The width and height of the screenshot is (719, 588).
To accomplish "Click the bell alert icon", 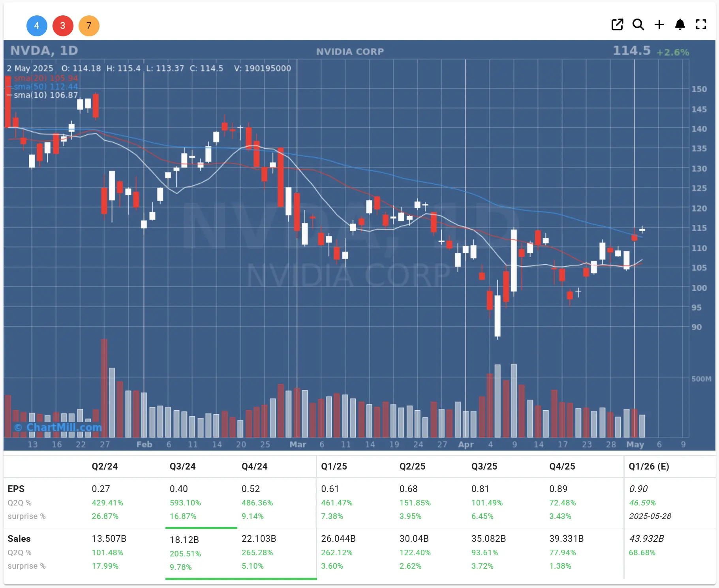I will [680, 24].
